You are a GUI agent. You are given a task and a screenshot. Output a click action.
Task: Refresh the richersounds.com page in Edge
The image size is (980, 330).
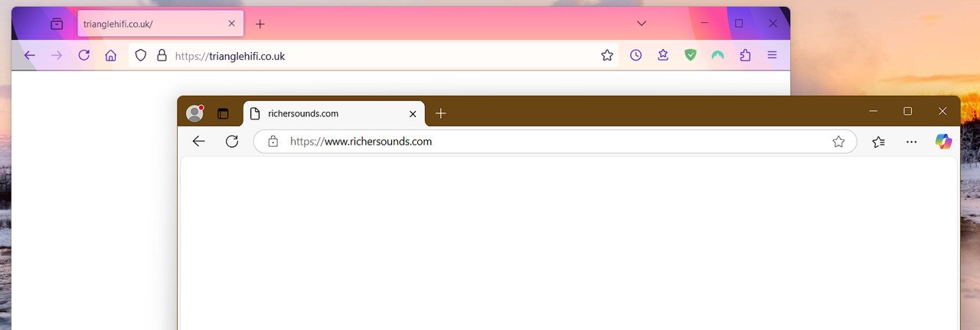(232, 141)
